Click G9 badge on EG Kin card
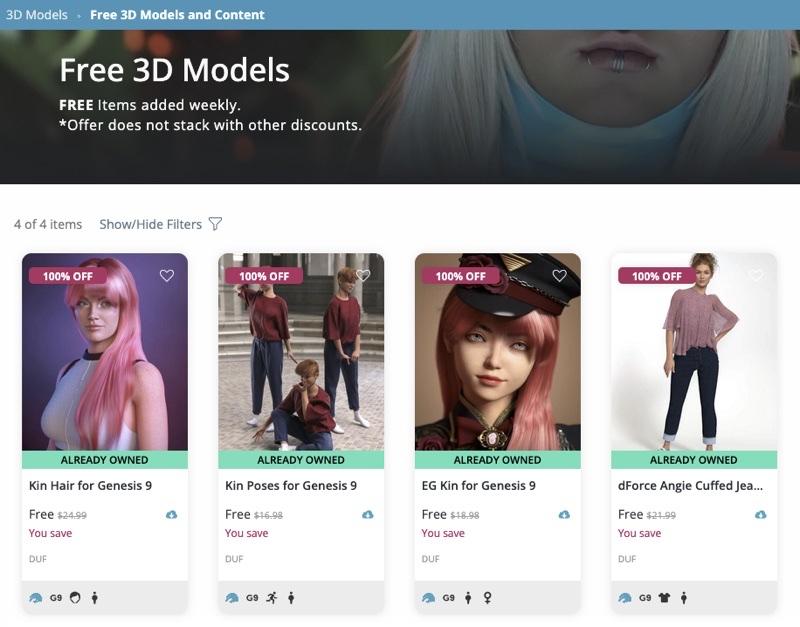This screenshot has height=627, width=800. [x=448, y=597]
